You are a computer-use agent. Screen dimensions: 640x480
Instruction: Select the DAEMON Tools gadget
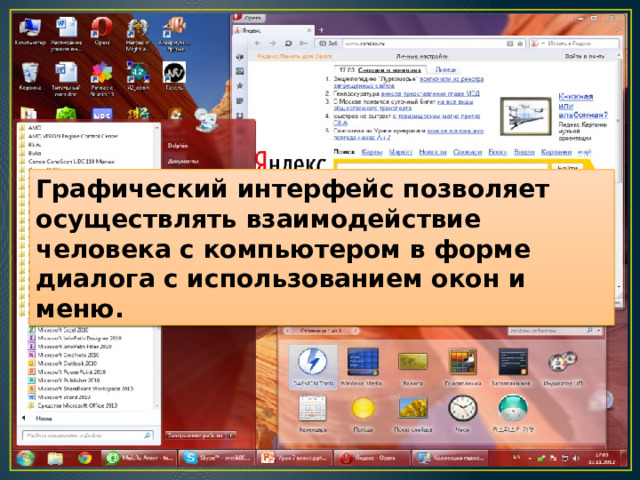coord(313,367)
